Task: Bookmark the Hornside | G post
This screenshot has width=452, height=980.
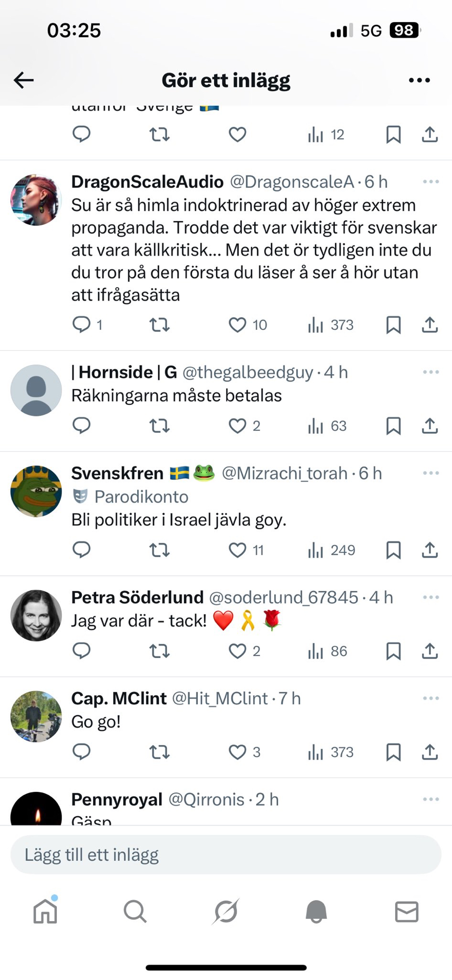Action: coord(393,426)
